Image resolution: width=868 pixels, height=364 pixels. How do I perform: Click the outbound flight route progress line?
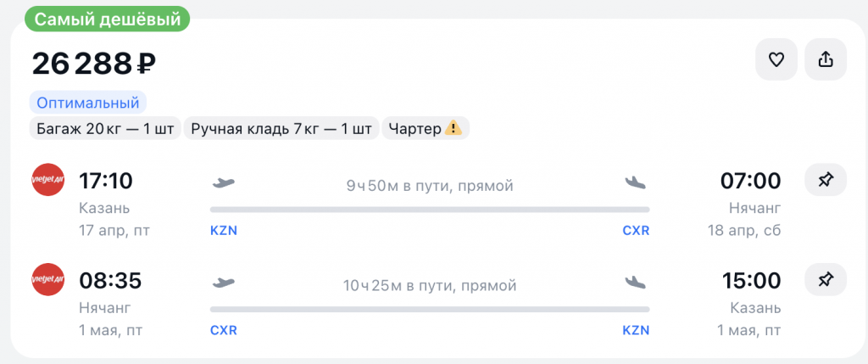pyautogui.click(x=429, y=209)
